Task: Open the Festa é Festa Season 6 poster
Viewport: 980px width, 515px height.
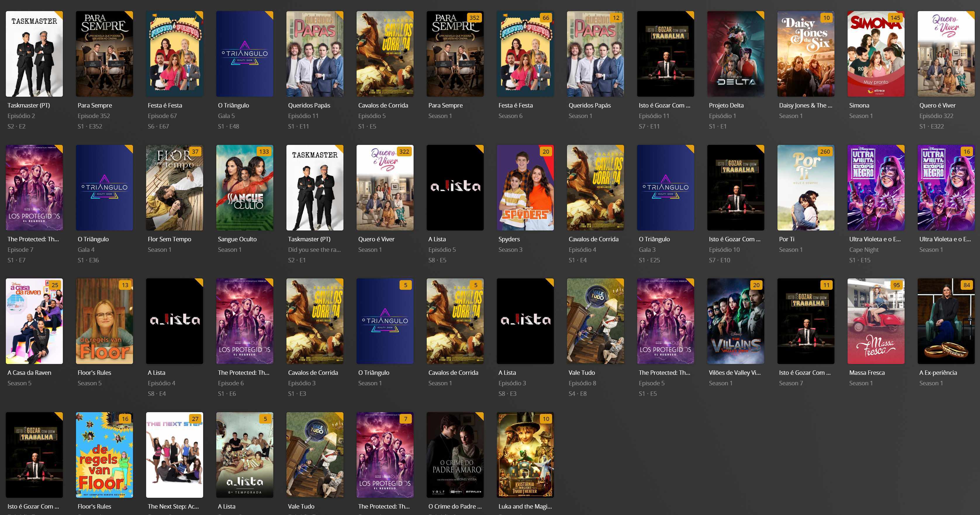Action: [525, 54]
